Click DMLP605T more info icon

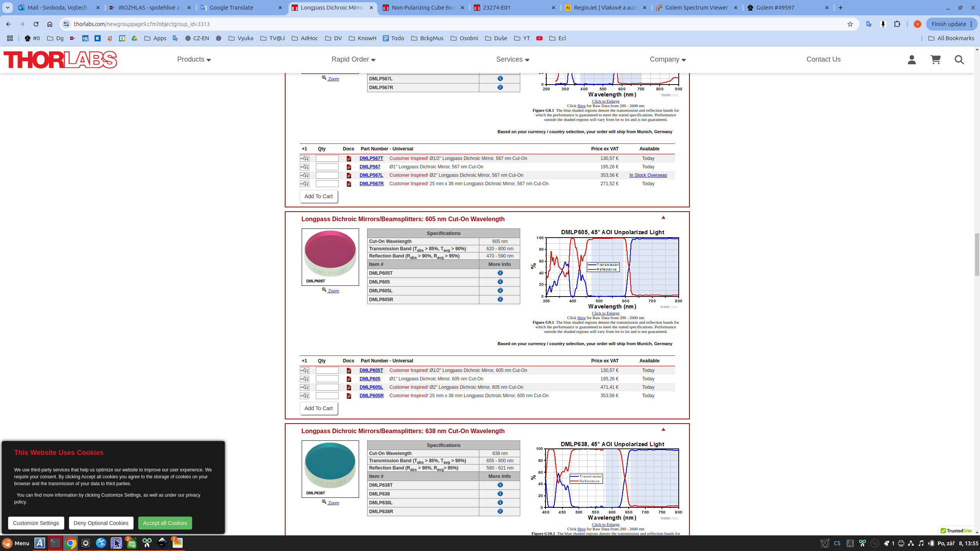[x=500, y=273]
